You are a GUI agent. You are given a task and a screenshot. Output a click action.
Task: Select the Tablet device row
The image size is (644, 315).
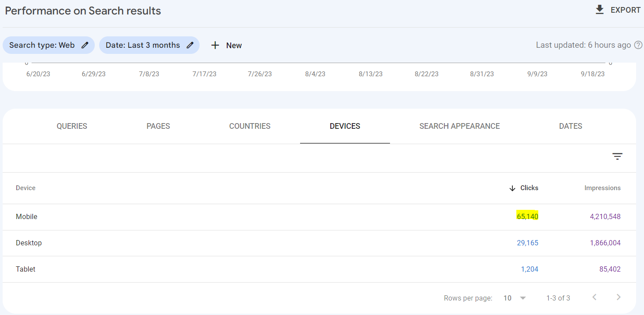click(25, 269)
